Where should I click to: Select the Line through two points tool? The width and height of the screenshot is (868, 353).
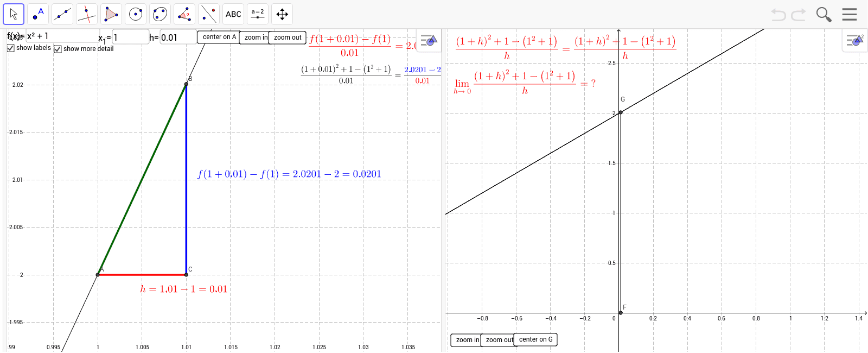pos(62,14)
